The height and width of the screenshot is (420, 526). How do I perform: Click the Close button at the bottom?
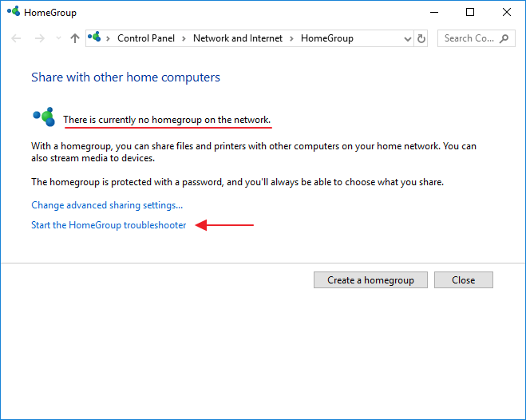[463, 280]
